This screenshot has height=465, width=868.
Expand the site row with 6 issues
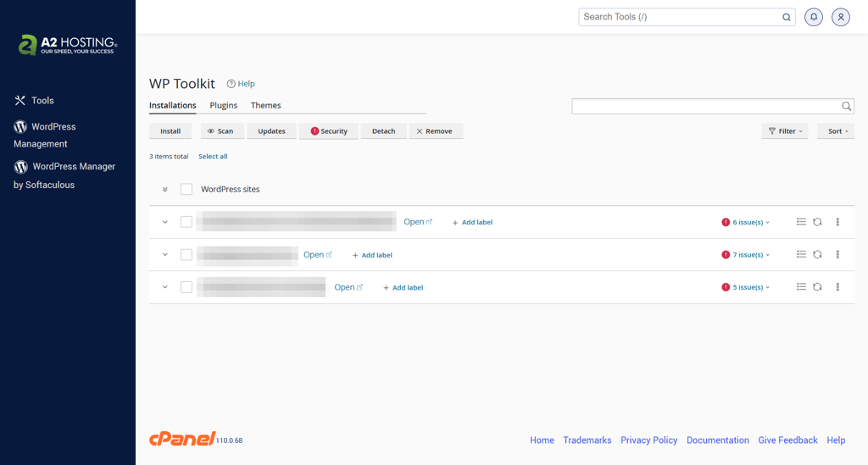tap(165, 222)
